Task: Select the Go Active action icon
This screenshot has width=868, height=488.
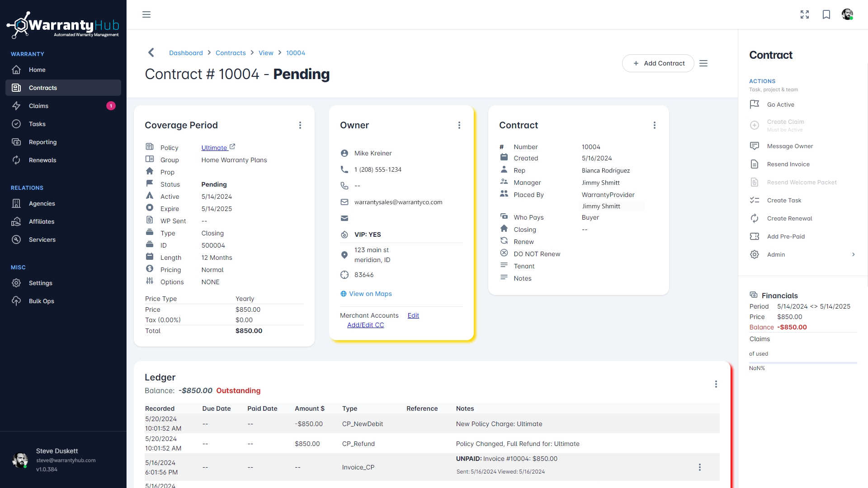Action: (x=755, y=104)
